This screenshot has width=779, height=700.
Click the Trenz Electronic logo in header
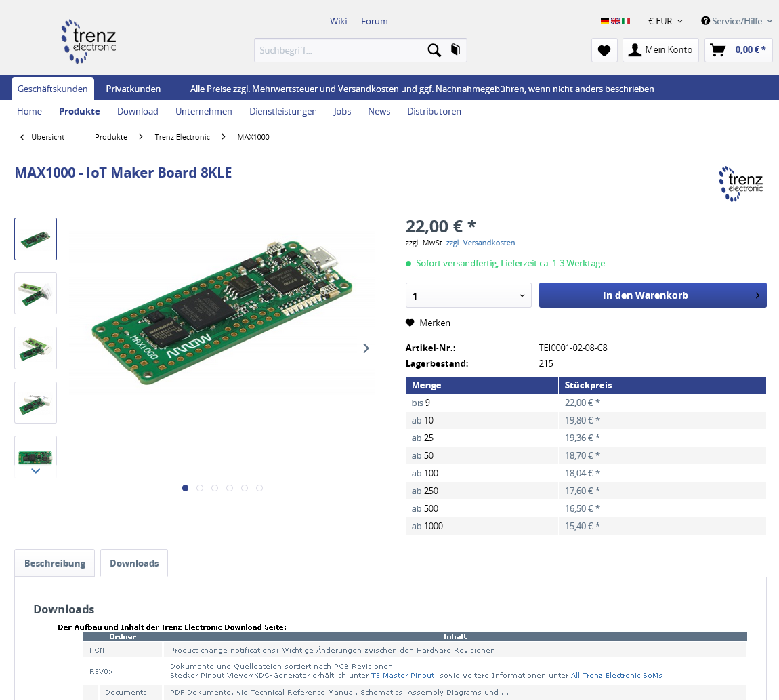click(x=89, y=42)
